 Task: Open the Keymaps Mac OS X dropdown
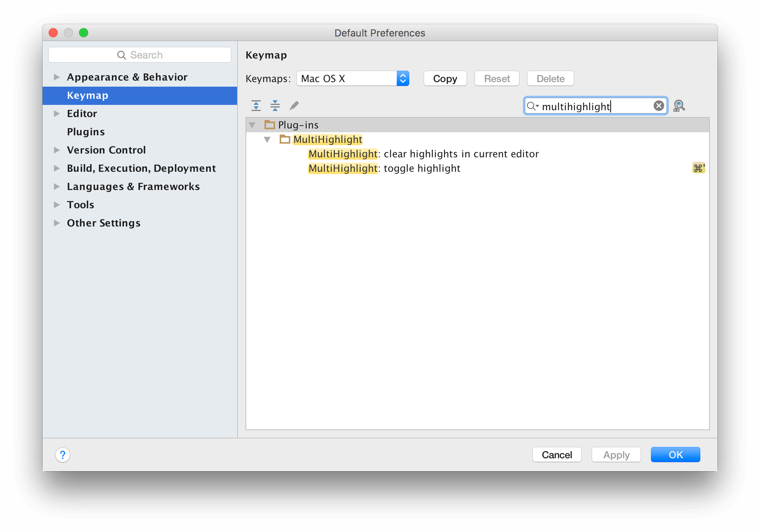pyautogui.click(x=352, y=79)
